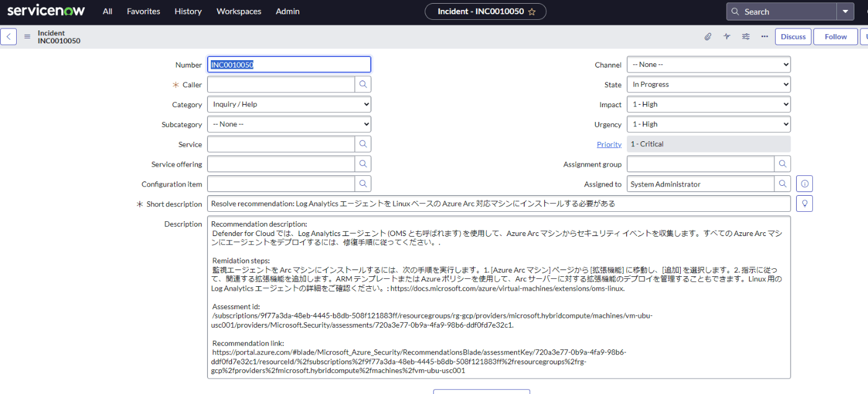Image resolution: width=868 pixels, height=394 pixels.
Task: Click the Service input field
Action: click(281, 144)
